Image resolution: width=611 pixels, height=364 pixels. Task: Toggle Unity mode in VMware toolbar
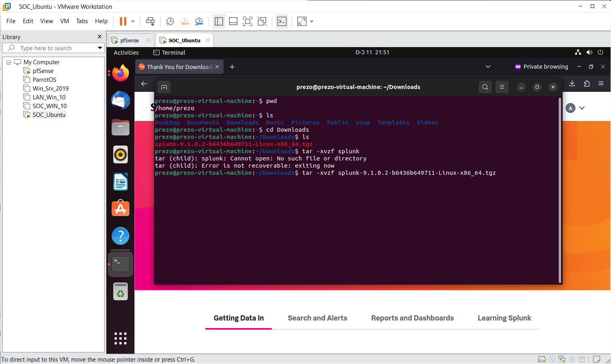coord(262,22)
